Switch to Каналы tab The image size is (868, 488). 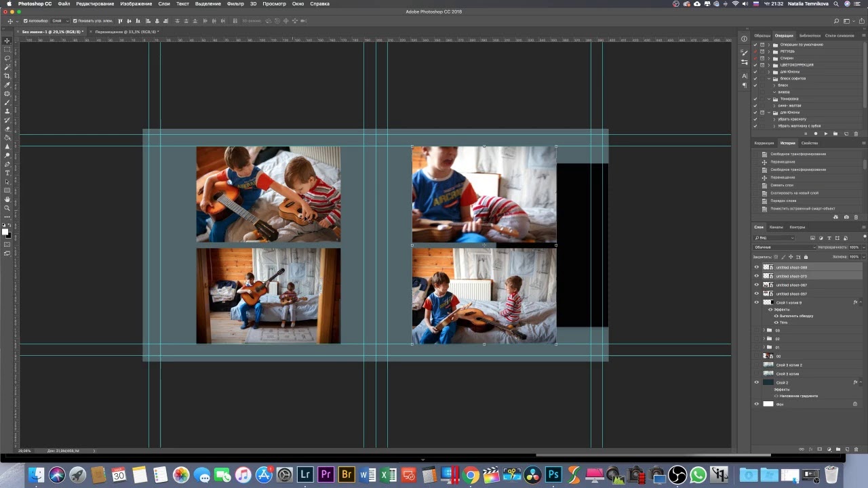click(x=776, y=227)
